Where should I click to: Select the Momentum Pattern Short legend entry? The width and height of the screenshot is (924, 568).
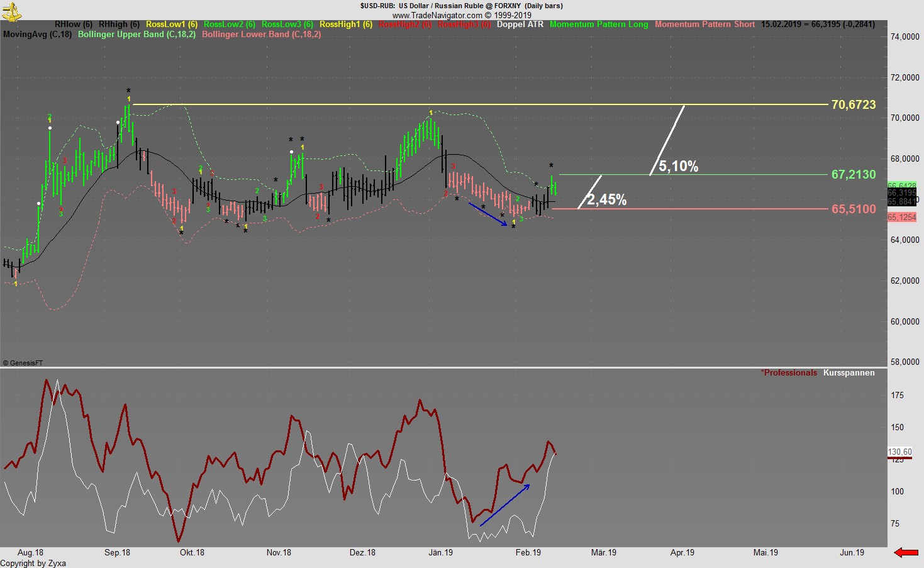[704, 25]
